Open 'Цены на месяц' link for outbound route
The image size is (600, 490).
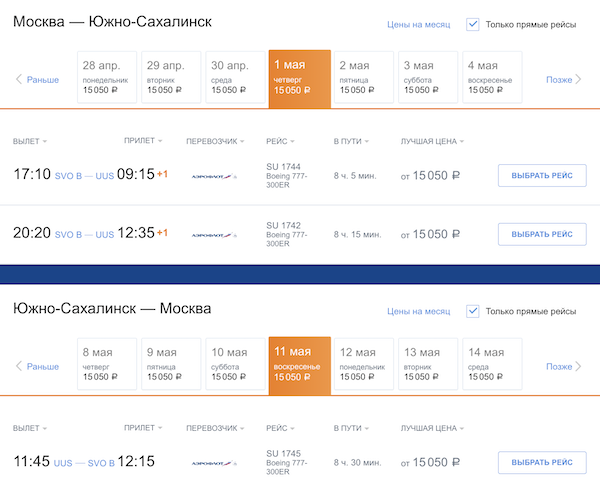tap(418, 24)
